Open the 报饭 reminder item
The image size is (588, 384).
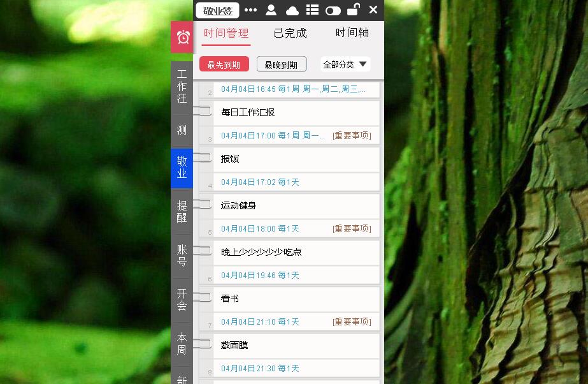[x=297, y=159]
